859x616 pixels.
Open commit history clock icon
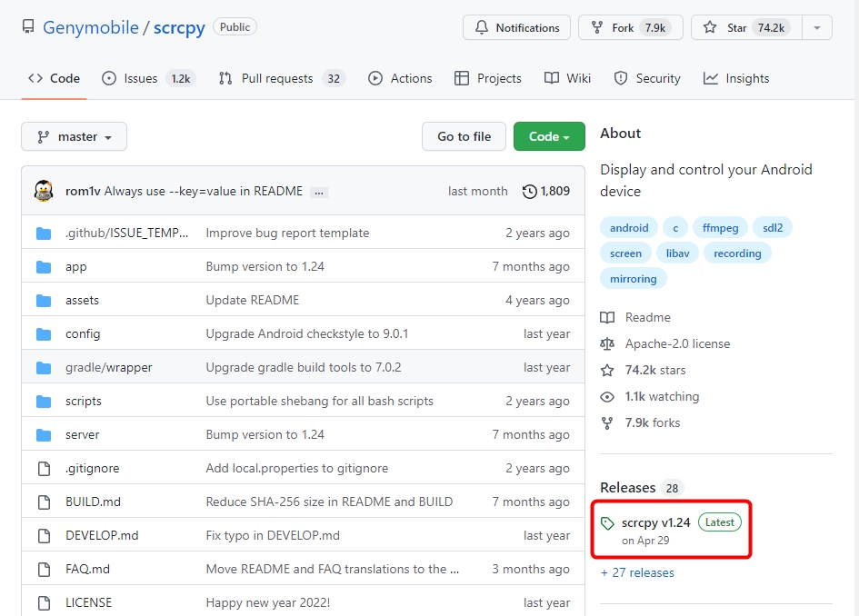click(529, 192)
